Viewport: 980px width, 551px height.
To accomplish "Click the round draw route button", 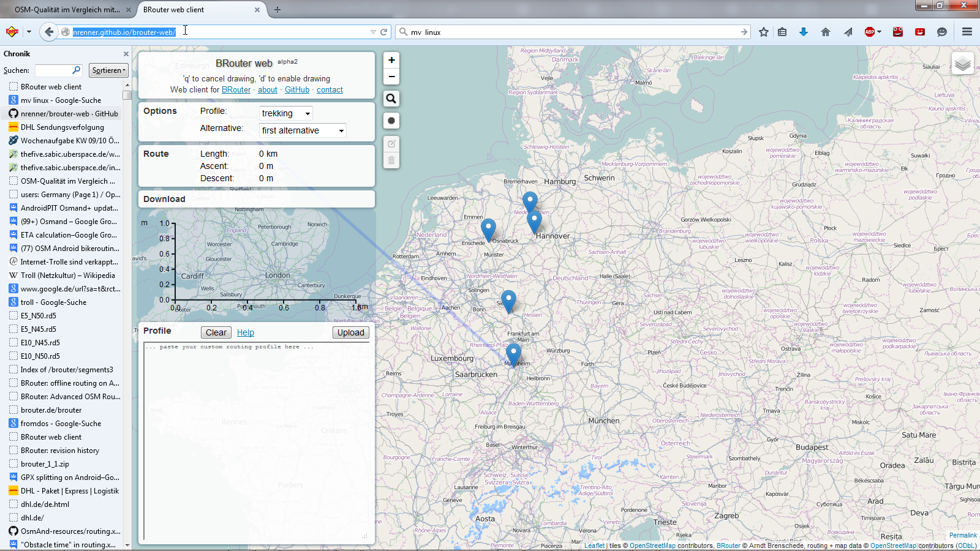I will (391, 121).
